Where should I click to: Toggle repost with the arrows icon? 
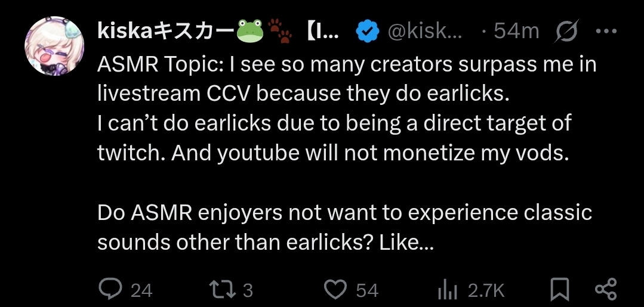click(x=223, y=289)
